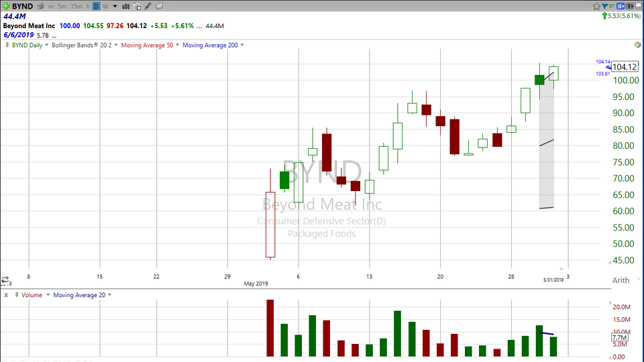Open the blue S dropdown button
The height and width of the screenshot is (362, 644).
[621, 6]
